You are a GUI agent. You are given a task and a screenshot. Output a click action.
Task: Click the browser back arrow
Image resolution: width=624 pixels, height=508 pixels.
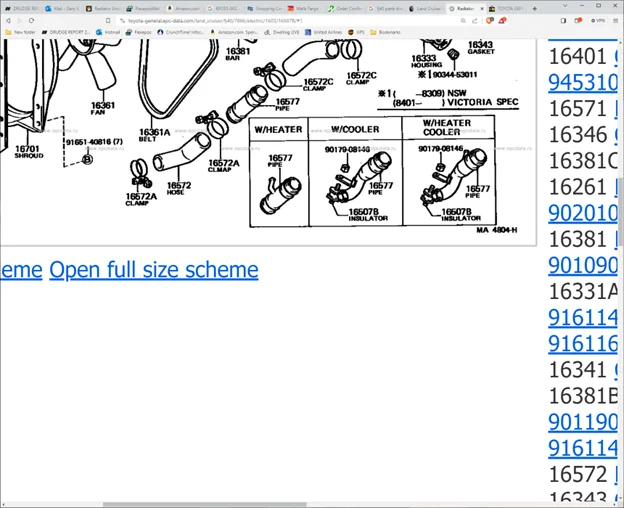click(x=7, y=20)
